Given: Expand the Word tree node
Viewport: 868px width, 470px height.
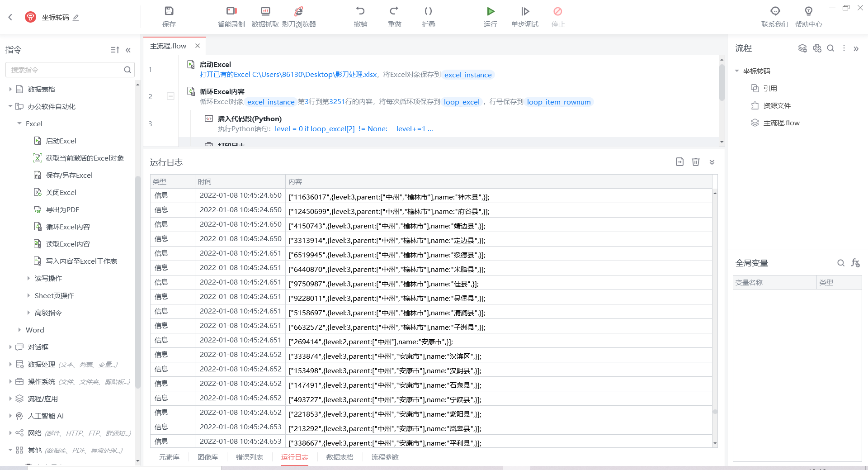Looking at the screenshot, I should click(x=19, y=330).
